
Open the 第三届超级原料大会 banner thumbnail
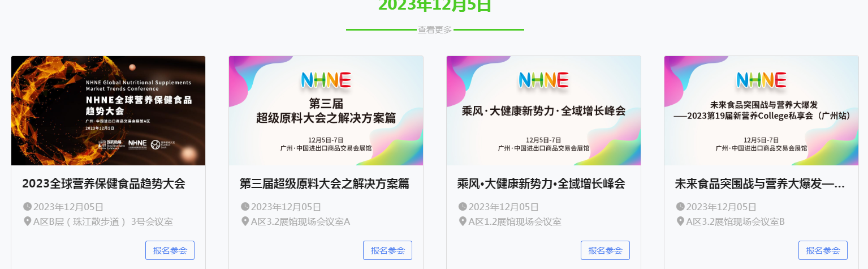tap(326, 110)
